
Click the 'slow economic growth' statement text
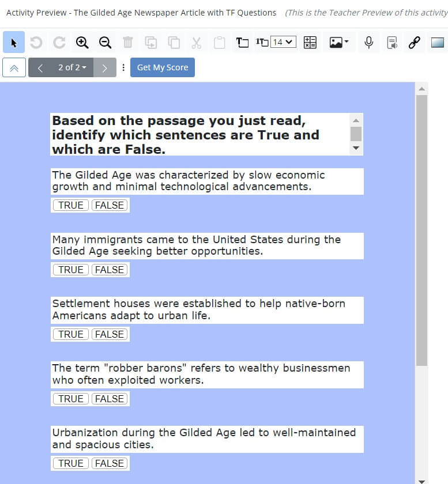click(x=189, y=181)
